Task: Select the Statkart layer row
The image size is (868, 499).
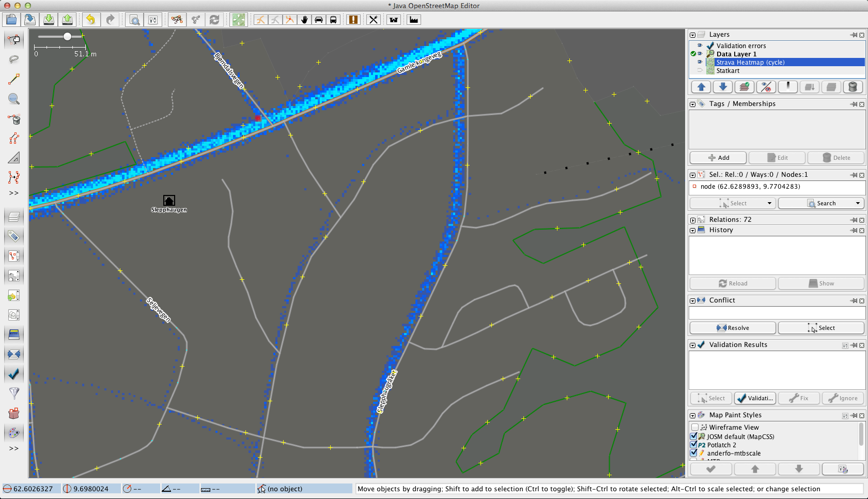Action: (777, 70)
